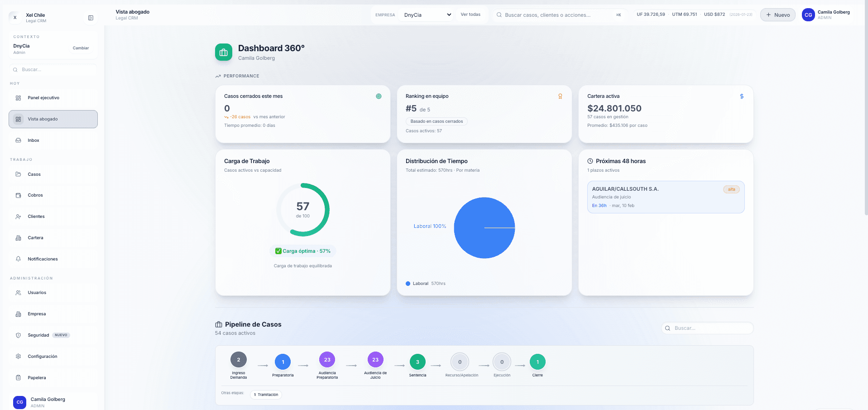Click the medal icon on Ranking en equipo
868x410 pixels.
(560, 96)
